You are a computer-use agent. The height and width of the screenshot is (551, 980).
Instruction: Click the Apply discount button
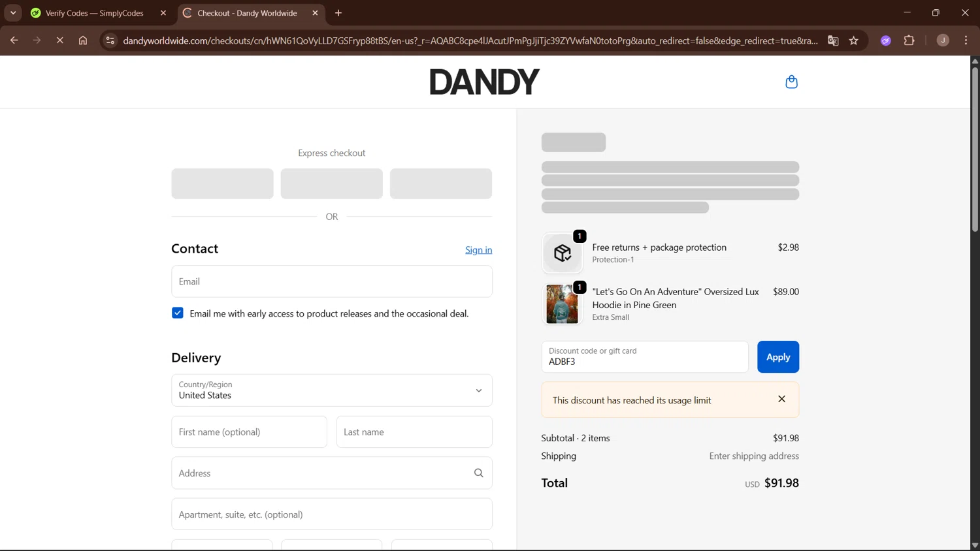(x=778, y=357)
